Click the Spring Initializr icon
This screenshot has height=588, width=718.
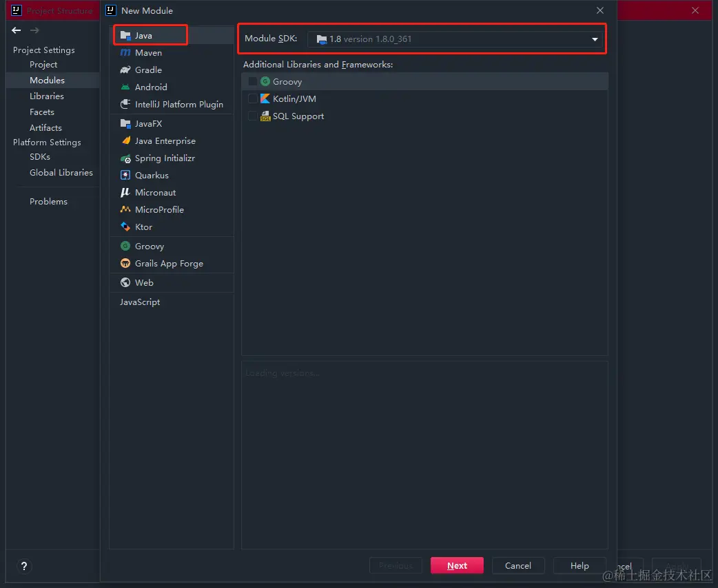point(125,158)
